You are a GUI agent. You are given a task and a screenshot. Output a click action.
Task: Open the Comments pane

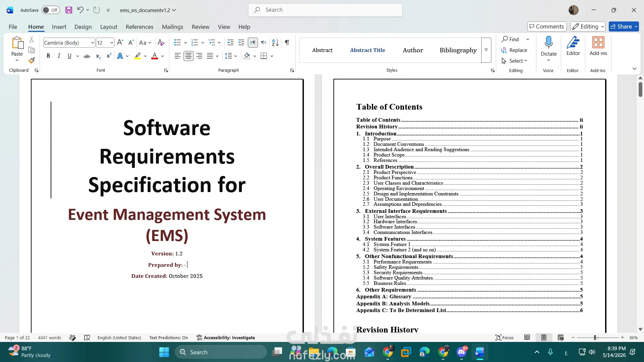click(x=547, y=26)
